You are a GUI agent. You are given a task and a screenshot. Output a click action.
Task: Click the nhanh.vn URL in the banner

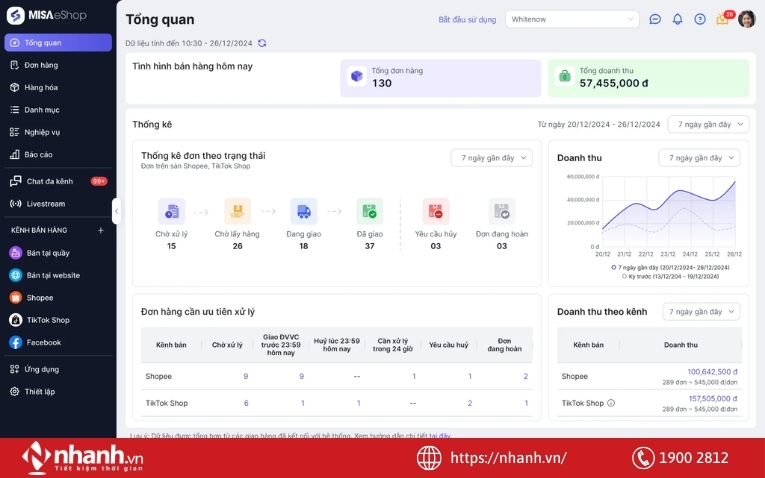[x=508, y=458]
